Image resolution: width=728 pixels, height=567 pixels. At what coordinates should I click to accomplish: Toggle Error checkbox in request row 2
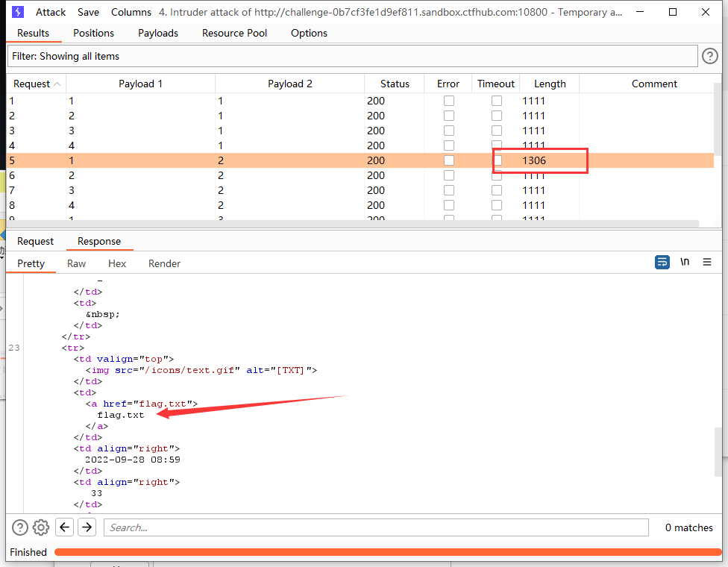click(x=448, y=116)
